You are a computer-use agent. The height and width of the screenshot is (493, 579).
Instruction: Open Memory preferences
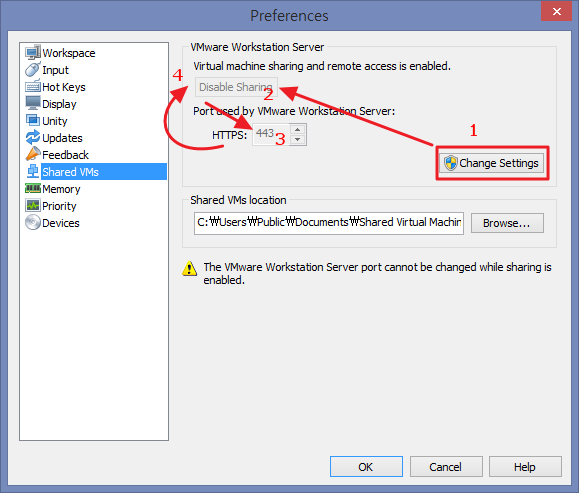[x=61, y=189]
